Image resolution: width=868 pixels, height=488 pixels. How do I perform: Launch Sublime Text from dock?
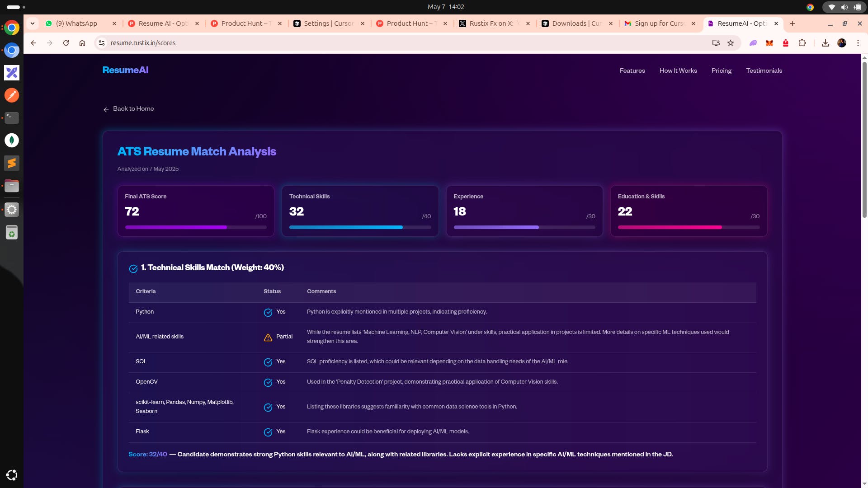(x=12, y=163)
